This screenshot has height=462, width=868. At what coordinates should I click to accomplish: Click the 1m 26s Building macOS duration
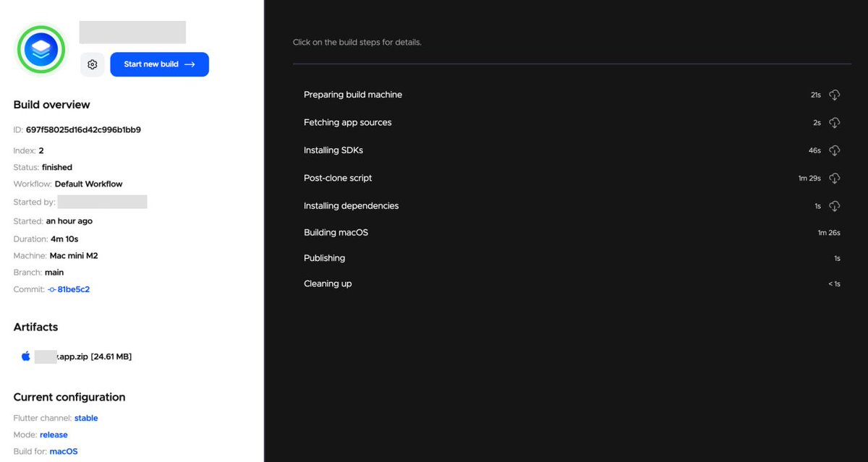point(829,233)
